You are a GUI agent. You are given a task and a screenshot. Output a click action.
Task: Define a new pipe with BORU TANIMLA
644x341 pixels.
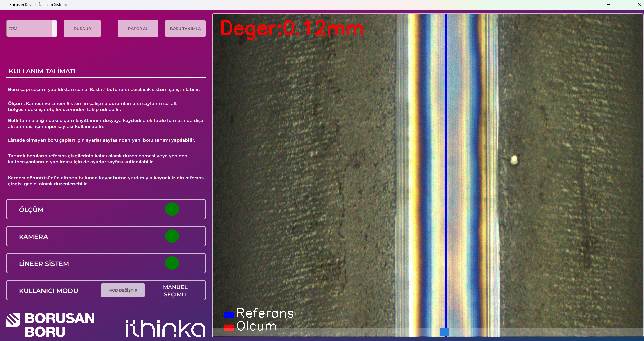pyautogui.click(x=185, y=28)
